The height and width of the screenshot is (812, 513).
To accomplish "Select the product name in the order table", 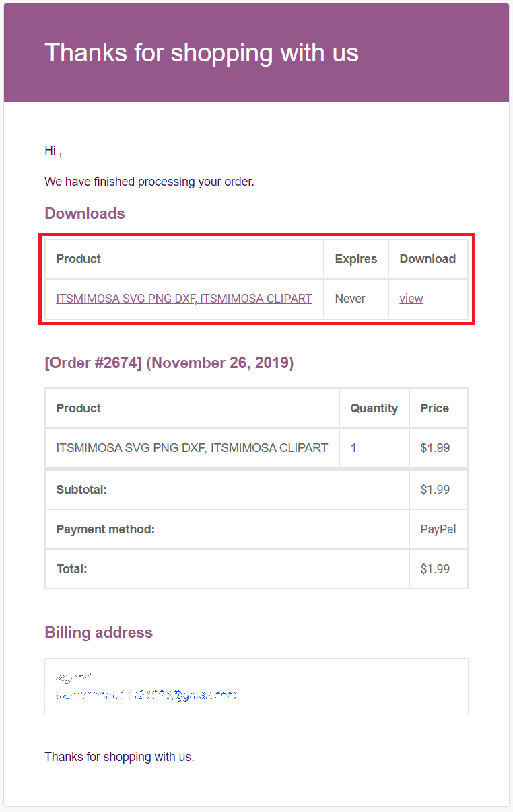I will pyautogui.click(x=193, y=447).
